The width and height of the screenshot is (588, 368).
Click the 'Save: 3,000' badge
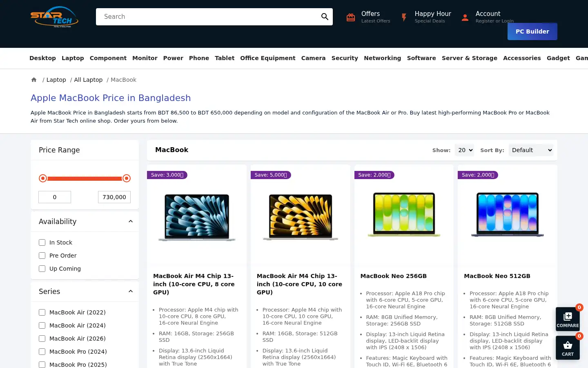(167, 175)
